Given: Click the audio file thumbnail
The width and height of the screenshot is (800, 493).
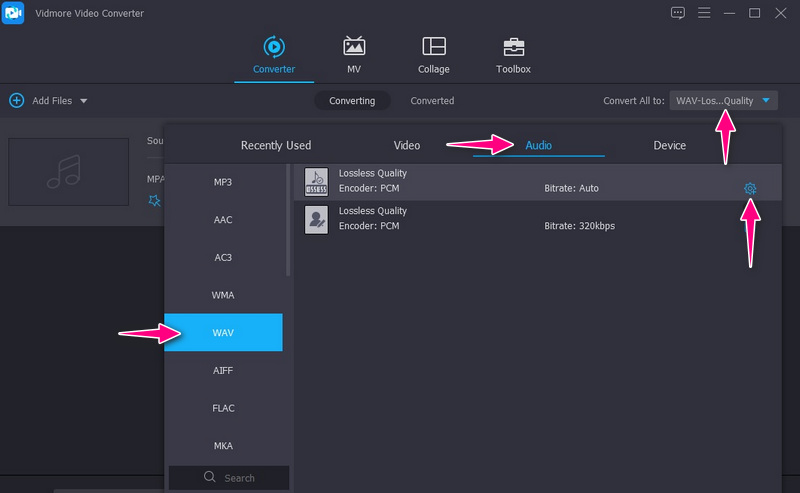Looking at the screenshot, I should tap(69, 172).
